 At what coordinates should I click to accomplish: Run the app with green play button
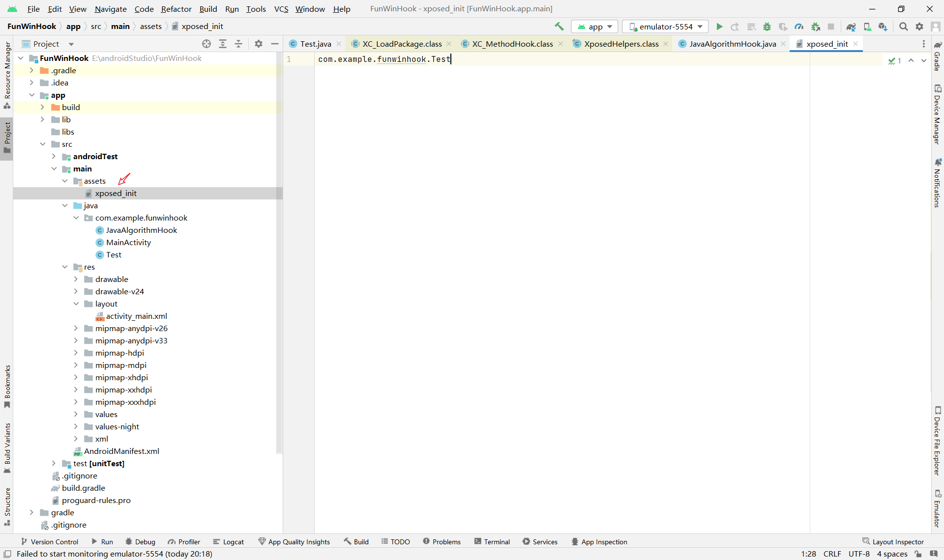pos(719,27)
